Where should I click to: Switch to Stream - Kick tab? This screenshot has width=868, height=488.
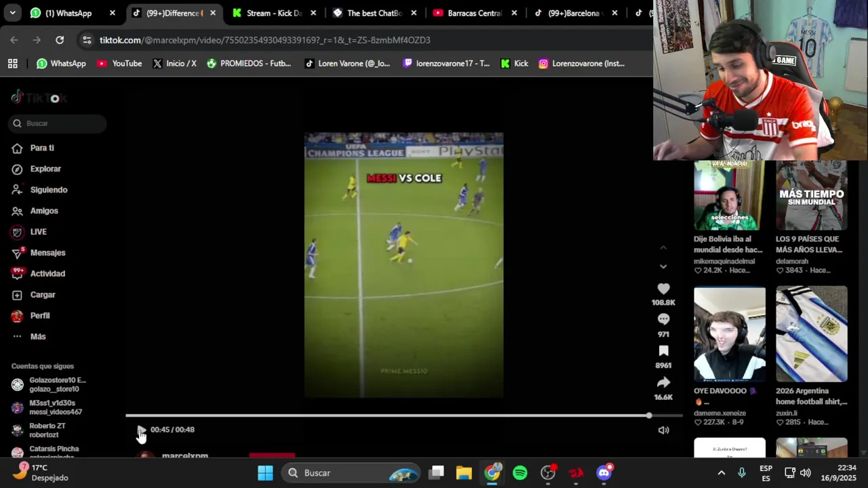click(273, 13)
